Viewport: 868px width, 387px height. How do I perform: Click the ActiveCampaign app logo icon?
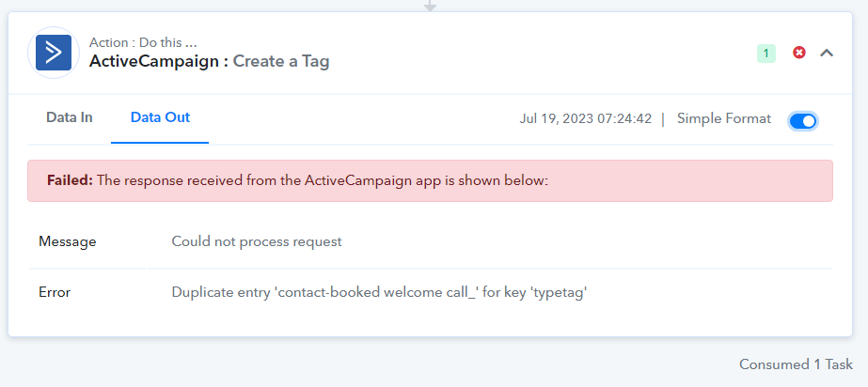(54, 53)
